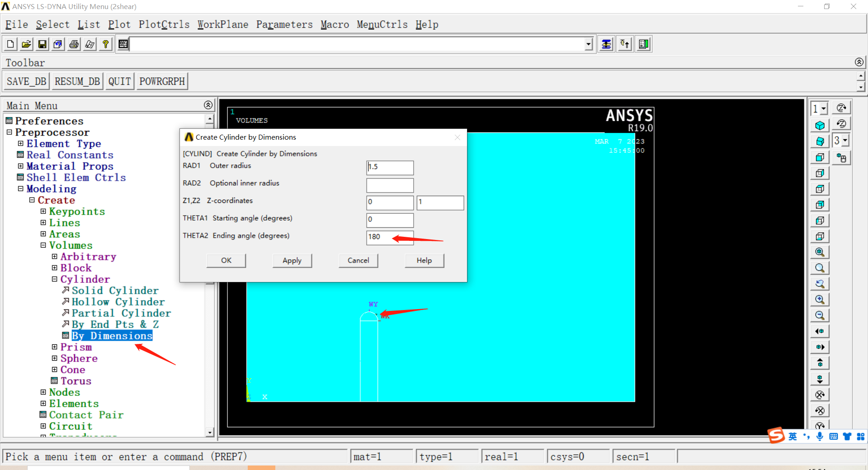Screen dimensions: 868x470
Task: Open command input history dropdown arrow
Action: point(588,44)
